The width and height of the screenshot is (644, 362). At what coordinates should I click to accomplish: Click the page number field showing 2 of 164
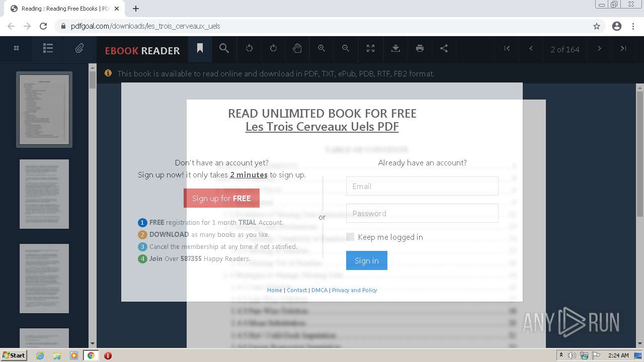[x=565, y=49]
